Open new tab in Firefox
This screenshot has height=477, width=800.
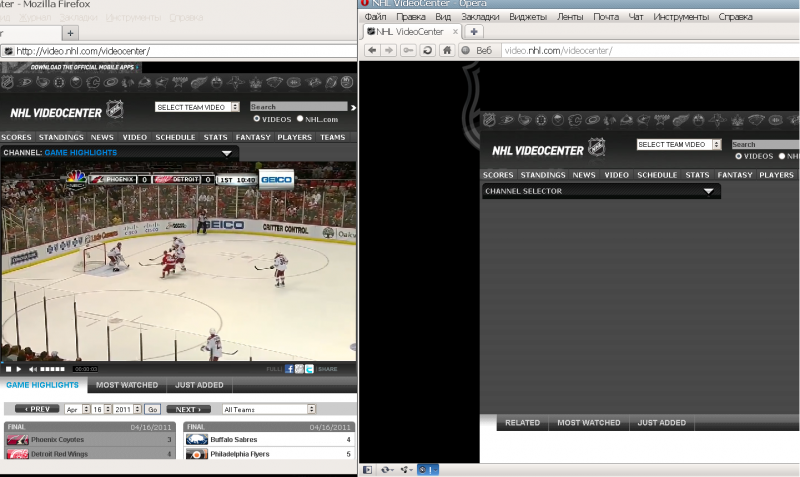point(70,33)
